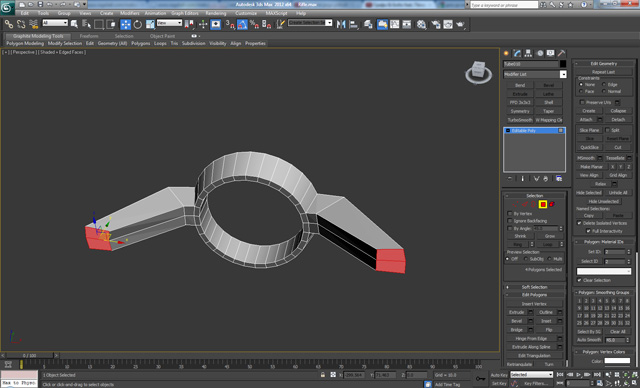Expand the Soft Selection rollout
This screenshot has width=640, height=388.
coord(535,287)
